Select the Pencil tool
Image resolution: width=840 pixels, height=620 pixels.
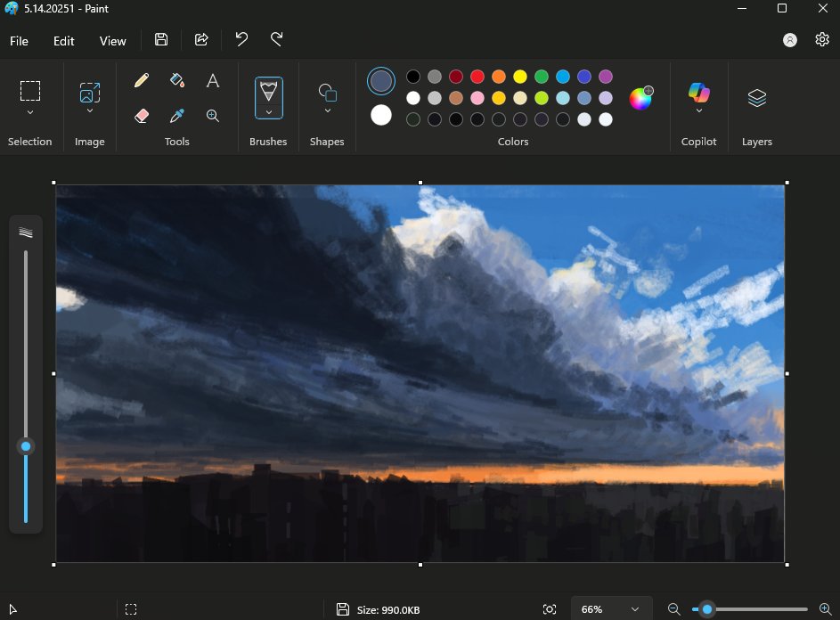[x=142, y=80]
